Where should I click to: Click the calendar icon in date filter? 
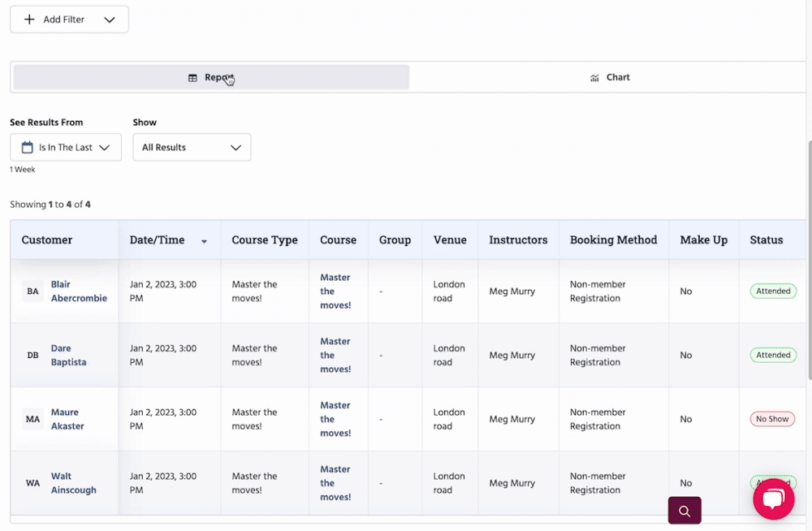pos(27,148)
